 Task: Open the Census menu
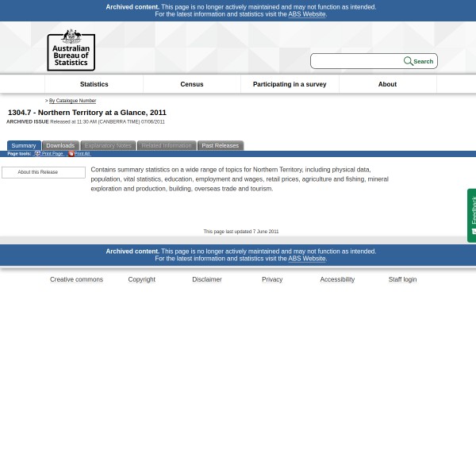[191, 84]
